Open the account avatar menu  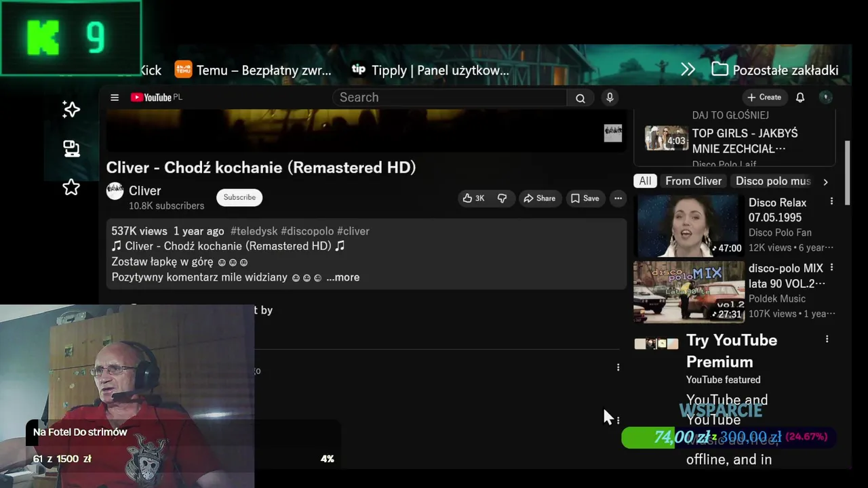pyautogui.click(x=825, y=98)
